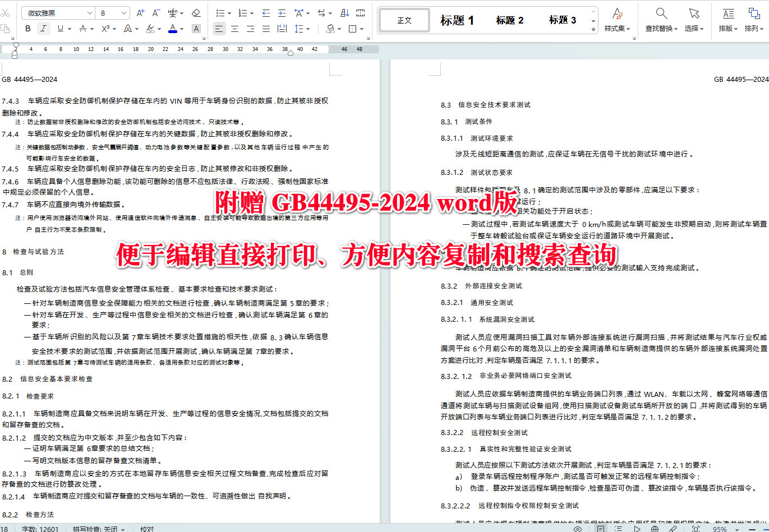
Task: Toggle Bold formatting
Action: [x=28, y=29]
